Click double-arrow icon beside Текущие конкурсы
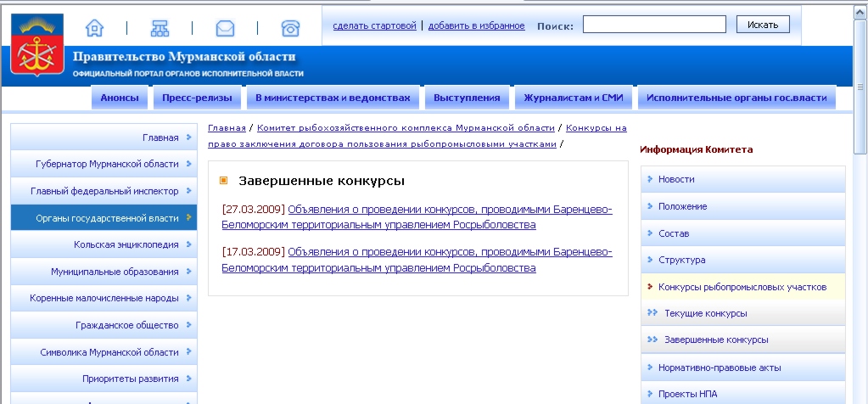 (x=652, y=313)
